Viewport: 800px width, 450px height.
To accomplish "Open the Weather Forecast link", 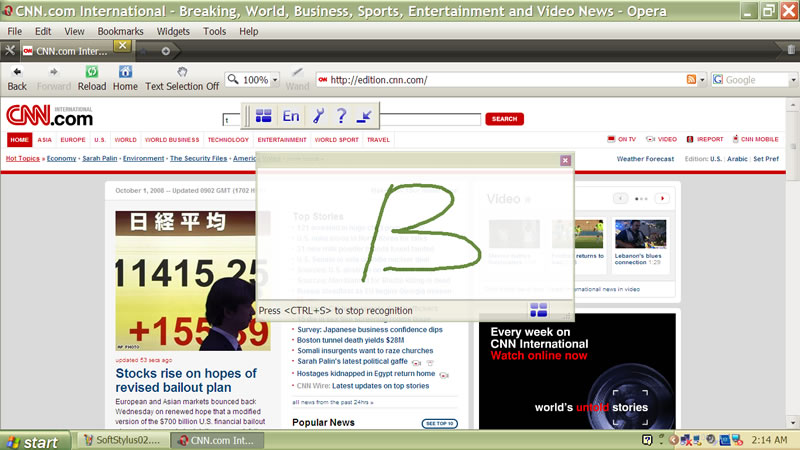I will (645, 159).
